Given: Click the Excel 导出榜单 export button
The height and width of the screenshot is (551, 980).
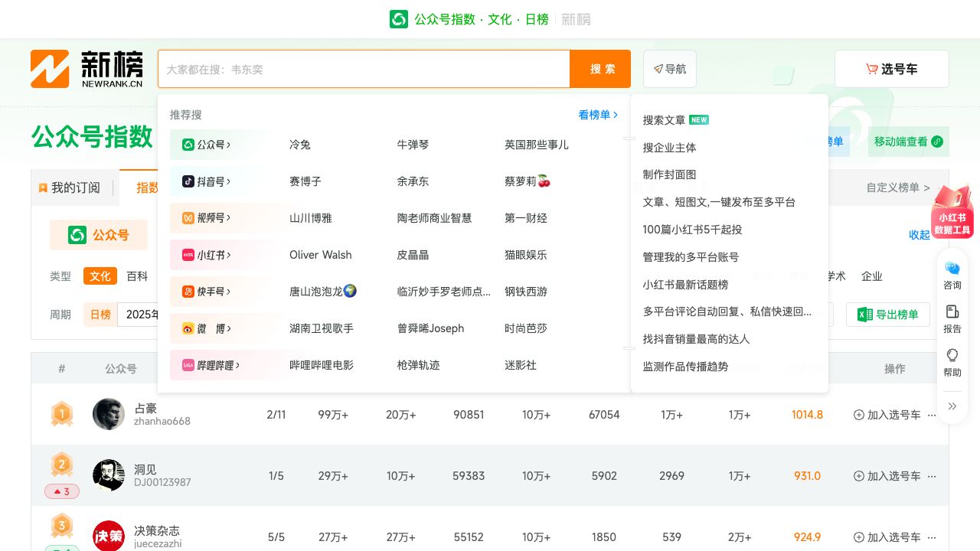Looking at the screenshot, I should [887, 315].
